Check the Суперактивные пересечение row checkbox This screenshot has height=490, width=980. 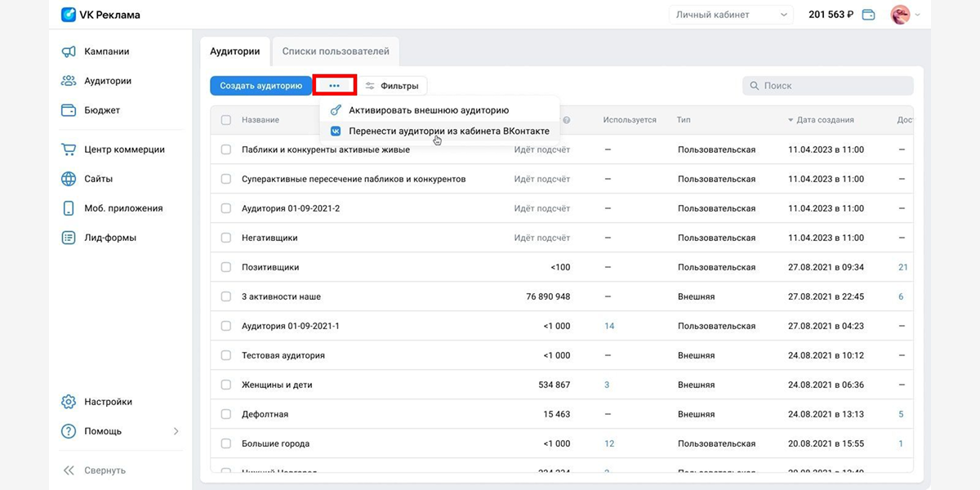click(x=226, y=179)
